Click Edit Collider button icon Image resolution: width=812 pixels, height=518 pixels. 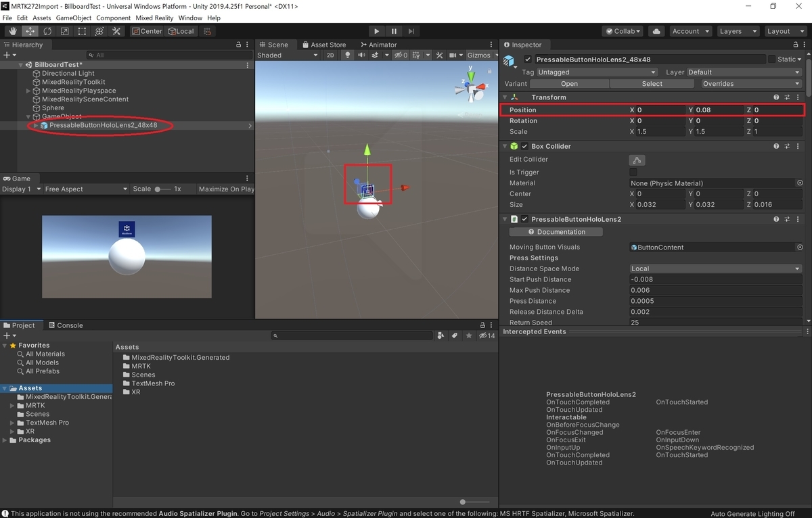click(637, 160)
